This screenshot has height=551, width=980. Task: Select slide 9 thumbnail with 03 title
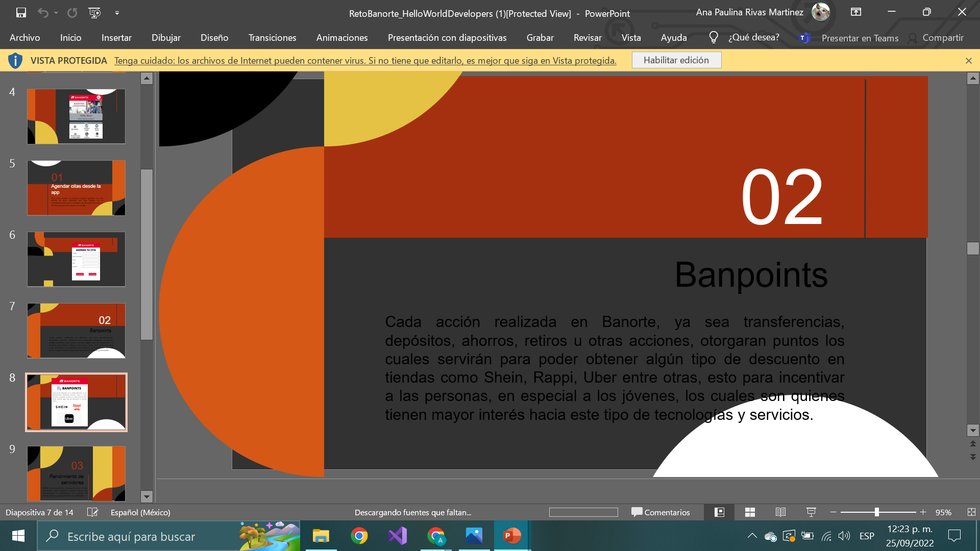click(x=76, y=473)
